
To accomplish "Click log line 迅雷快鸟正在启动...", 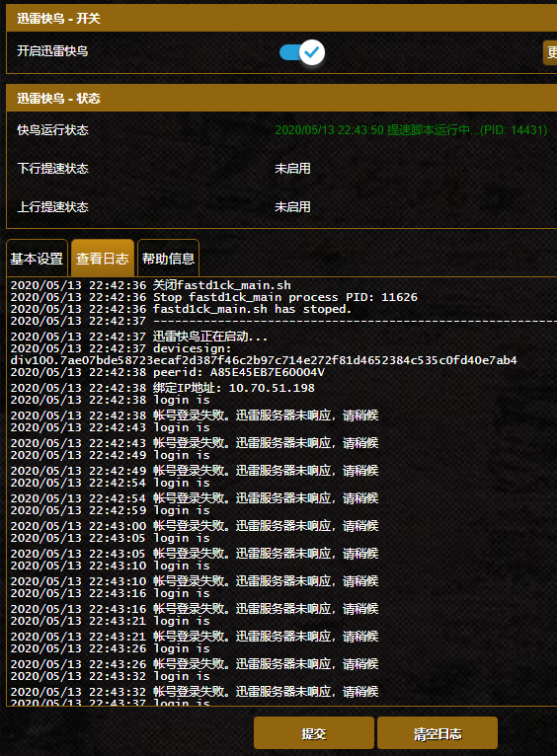I will point(139,337).
